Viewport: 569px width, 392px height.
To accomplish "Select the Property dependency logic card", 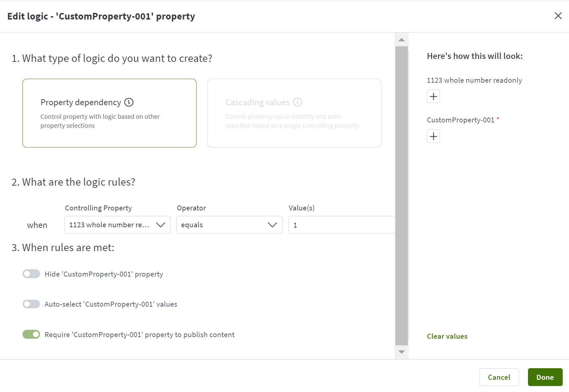I will tap(109, 113).
